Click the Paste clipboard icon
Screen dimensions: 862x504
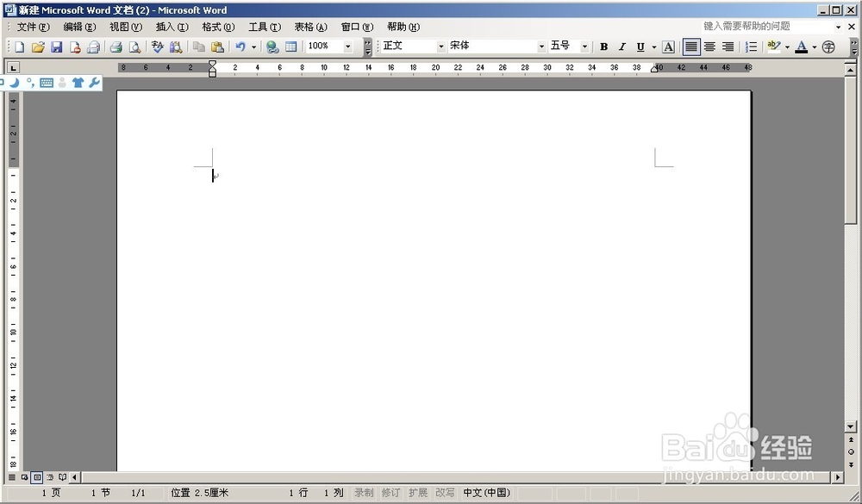[218, 47]
